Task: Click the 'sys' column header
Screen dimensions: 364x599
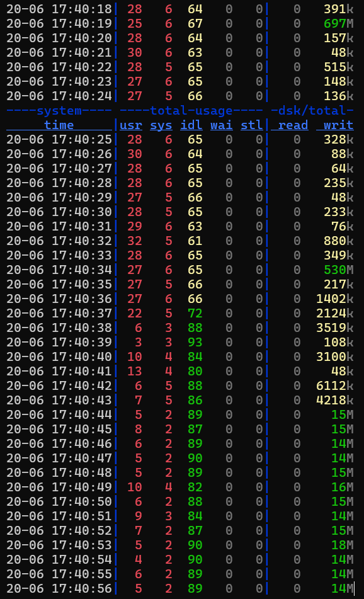Action: pos(161,125)
